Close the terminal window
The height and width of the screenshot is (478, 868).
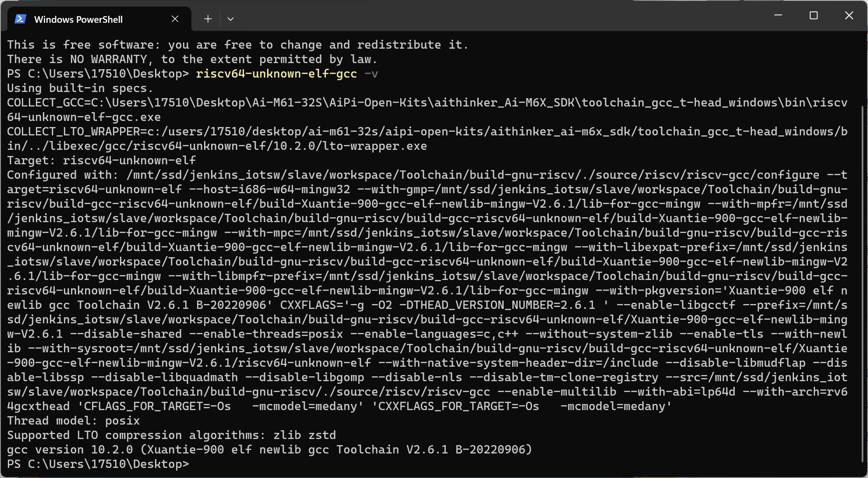click(x=849, y=15)
